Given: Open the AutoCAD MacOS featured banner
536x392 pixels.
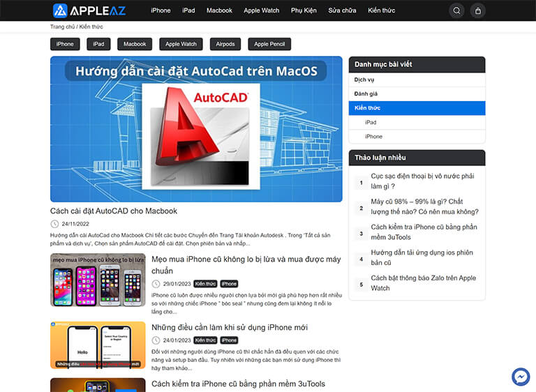Looking at the screenshot, I should coord(196,129).
